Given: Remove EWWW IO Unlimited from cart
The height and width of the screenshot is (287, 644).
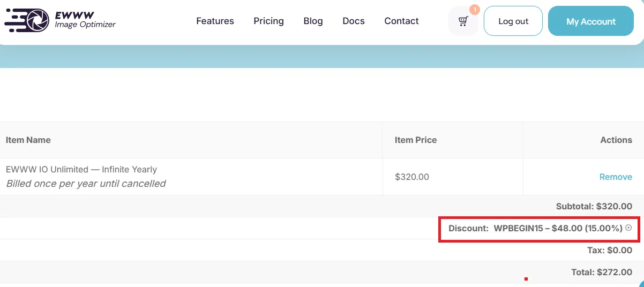Looking at the screenshot, I should coord(616,177).
